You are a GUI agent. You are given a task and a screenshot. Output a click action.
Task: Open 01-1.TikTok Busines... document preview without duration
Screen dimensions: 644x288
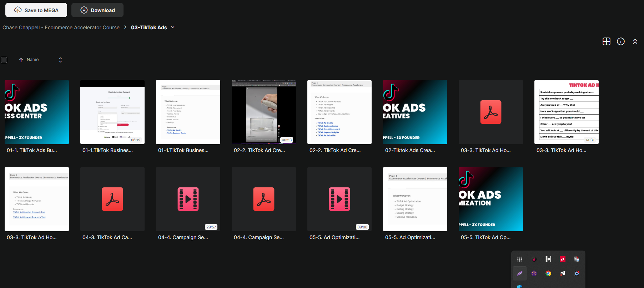click(x=188, y=112)
